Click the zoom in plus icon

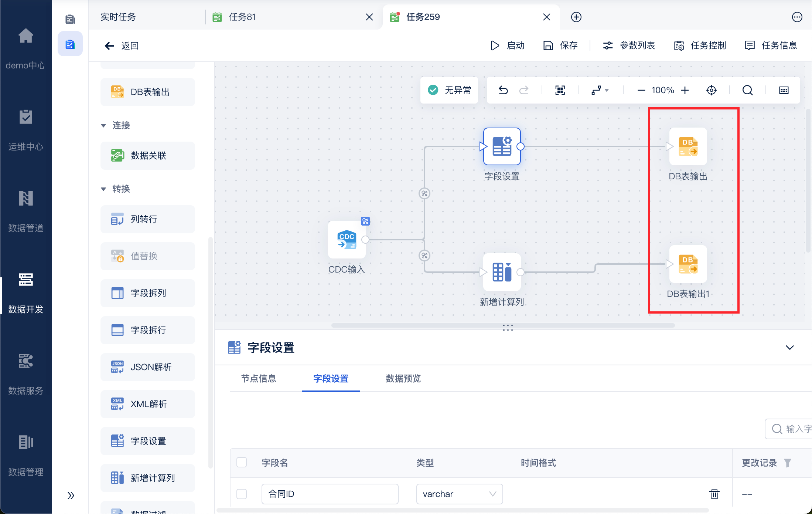(x=685, y=90)
